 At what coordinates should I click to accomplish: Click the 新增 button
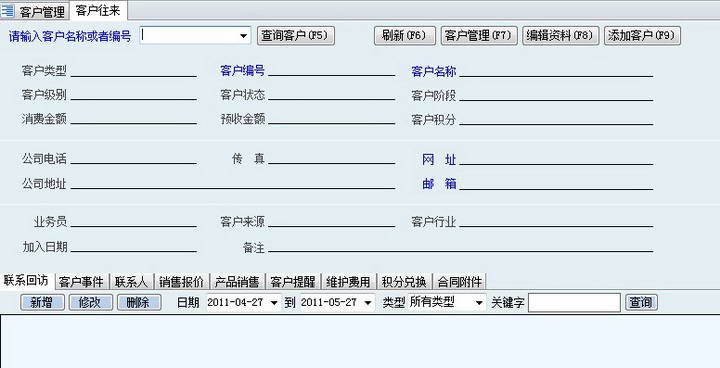pos(42,302)
